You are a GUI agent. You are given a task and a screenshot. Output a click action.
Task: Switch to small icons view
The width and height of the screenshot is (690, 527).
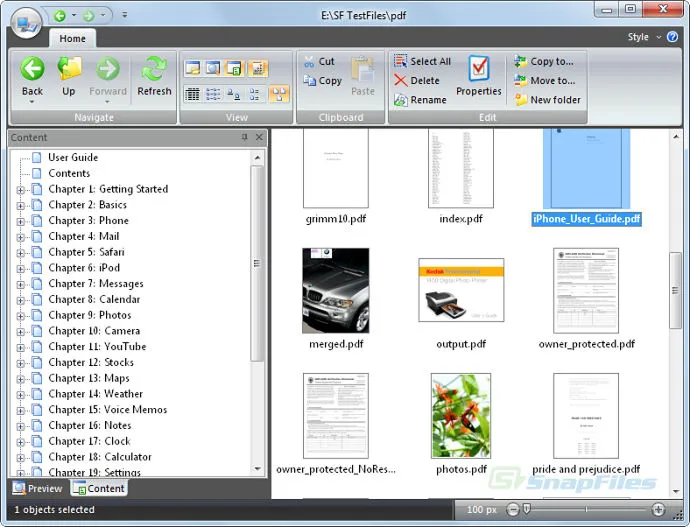tap(234, 94)
